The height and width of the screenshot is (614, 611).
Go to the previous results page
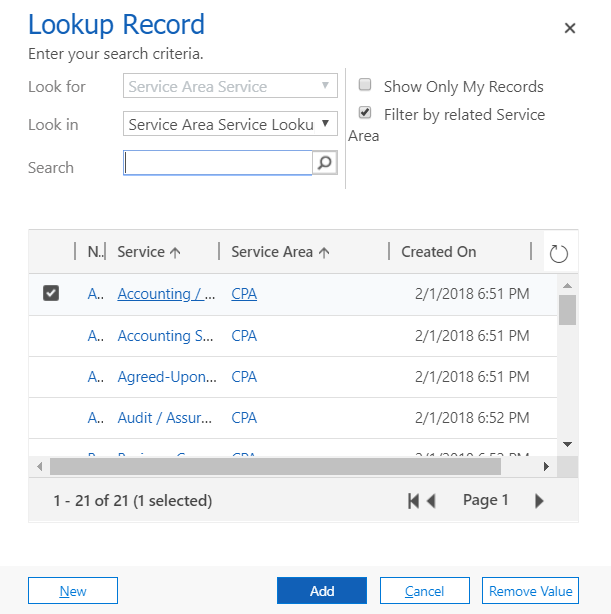[x=432, y=501]
